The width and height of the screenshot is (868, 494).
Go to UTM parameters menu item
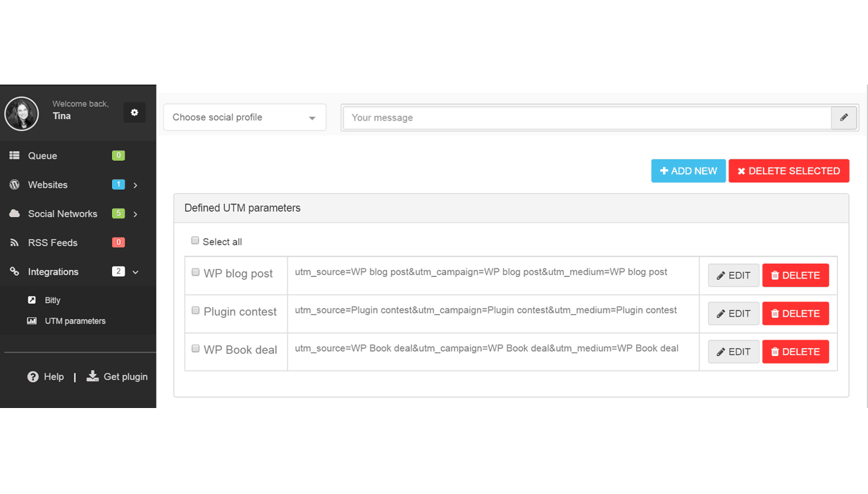75,321
